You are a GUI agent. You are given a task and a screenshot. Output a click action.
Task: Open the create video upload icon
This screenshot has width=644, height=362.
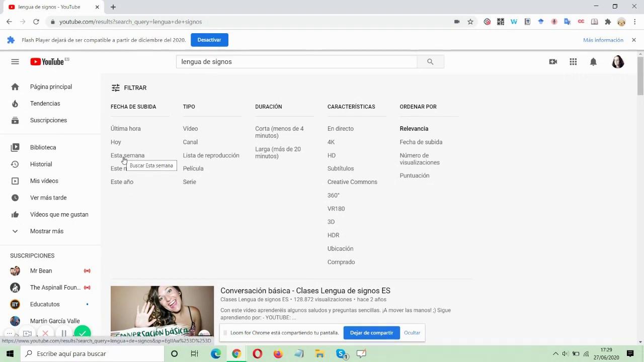click(x=553, y=61)
